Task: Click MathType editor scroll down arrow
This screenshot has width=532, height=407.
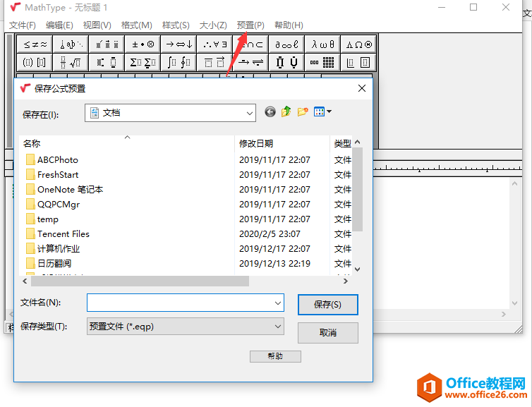Action: tap(514, 303)
